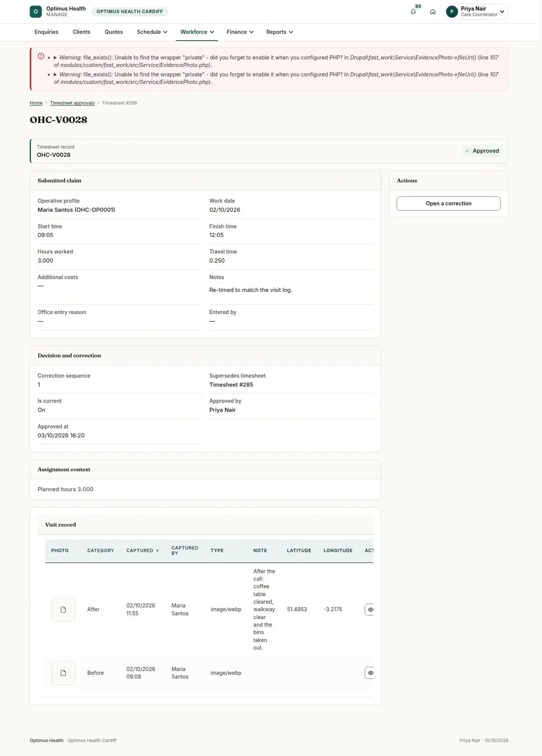Go to the Clients tab

pos(81,32)
